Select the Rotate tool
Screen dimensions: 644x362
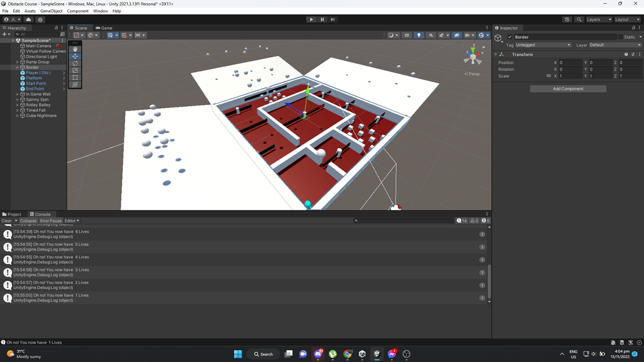tap(75, 63)
